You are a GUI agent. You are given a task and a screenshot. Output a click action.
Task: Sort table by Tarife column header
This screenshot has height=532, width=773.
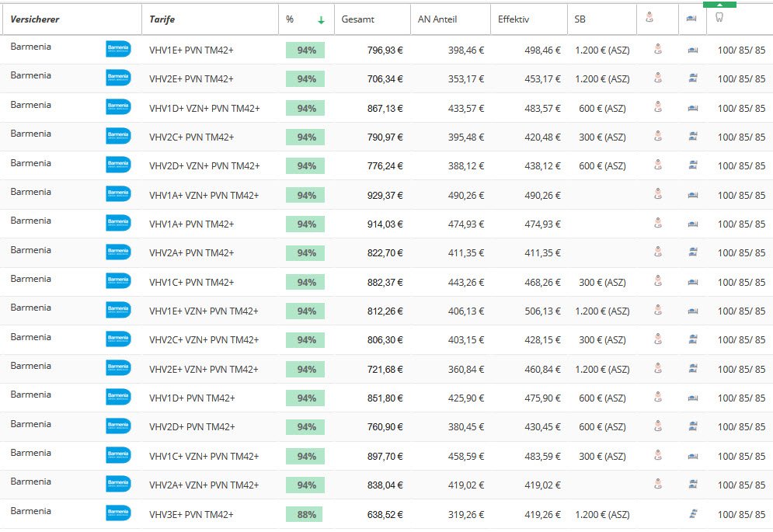click(162, 19)
